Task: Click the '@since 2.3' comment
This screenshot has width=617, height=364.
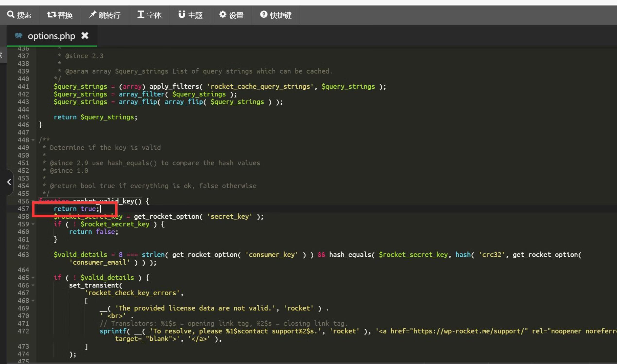Action: coord(84,56)
